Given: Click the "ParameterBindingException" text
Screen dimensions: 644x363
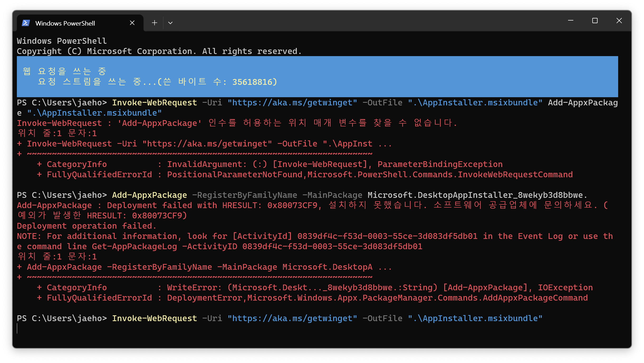Looking at the screenshot, I should [440, 164].
